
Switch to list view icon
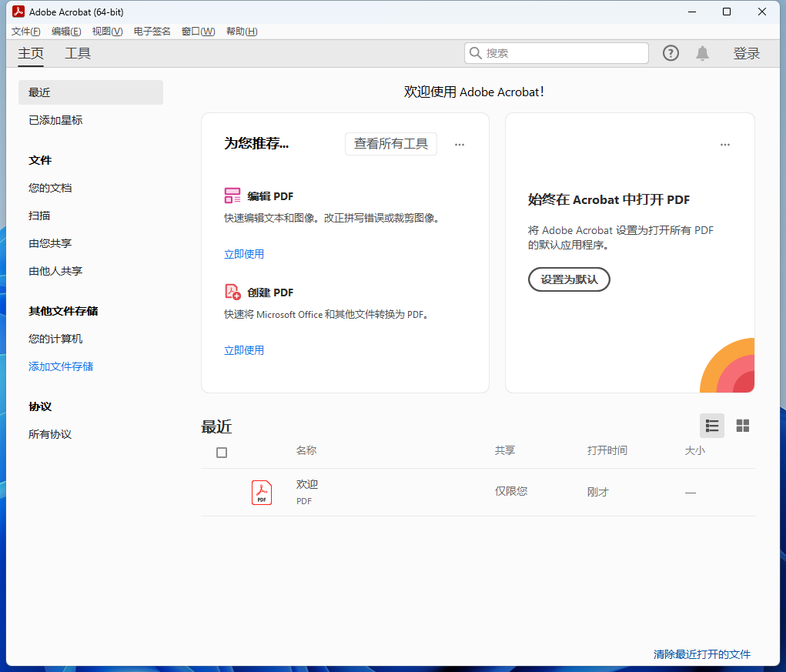tap(712, 426)
